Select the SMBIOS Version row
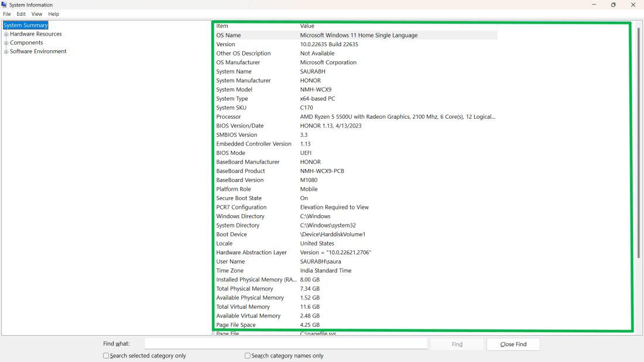Image resolution: width=644 pixels, height=362 pixels. pos(356,135)
